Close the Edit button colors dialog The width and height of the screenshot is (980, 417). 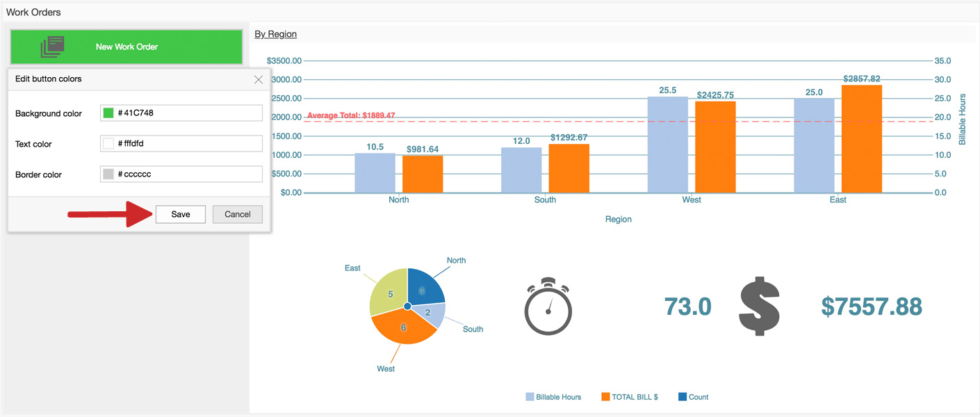(259, 79)
